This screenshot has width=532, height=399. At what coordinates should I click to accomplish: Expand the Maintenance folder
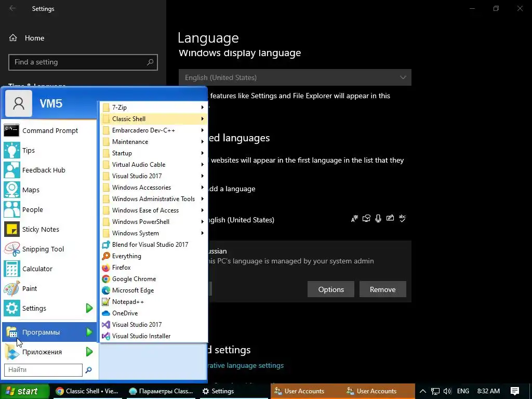point(153,142)
